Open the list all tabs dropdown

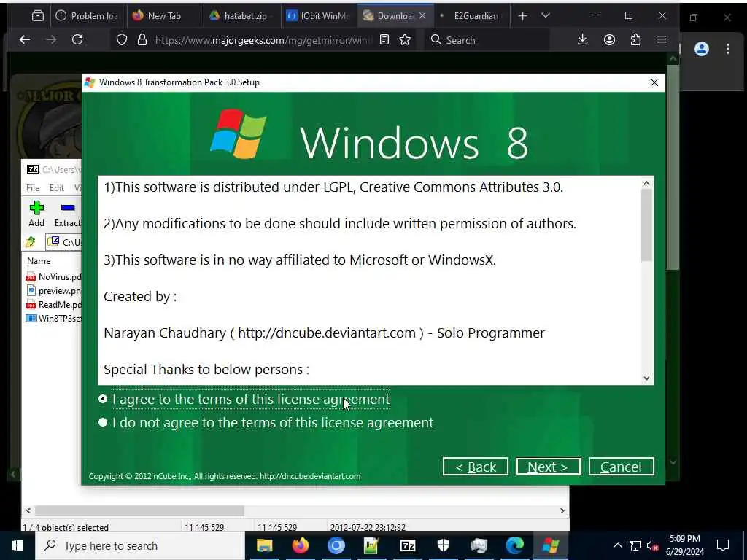(546, 16)
